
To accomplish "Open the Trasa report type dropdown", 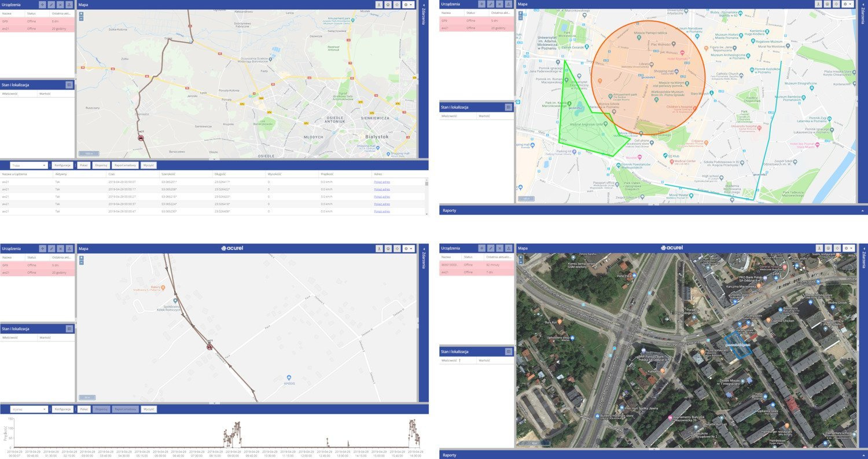I will coord(29,165).
